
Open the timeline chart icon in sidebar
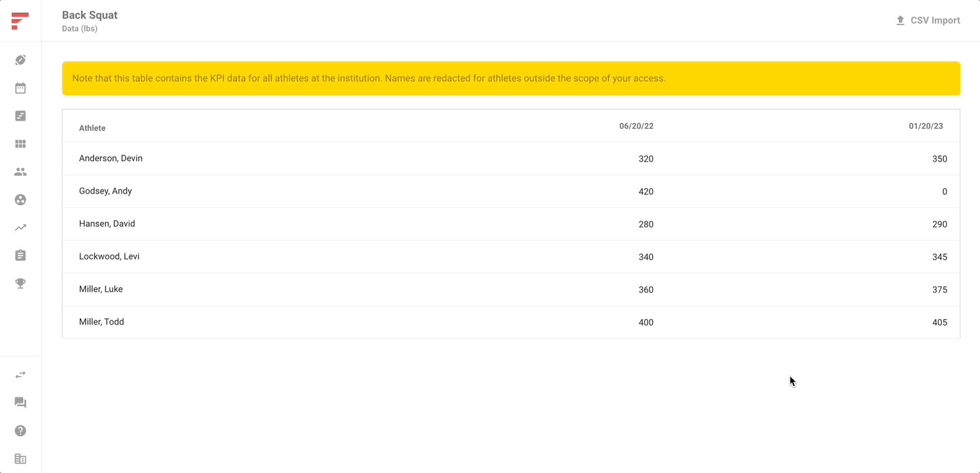(20, 116)
